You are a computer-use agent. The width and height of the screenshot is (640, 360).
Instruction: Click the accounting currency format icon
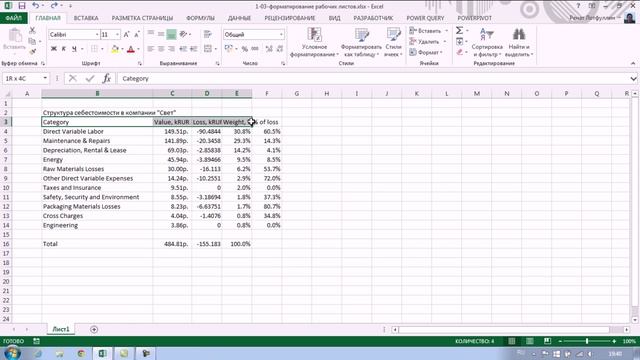tap(229, 49)
